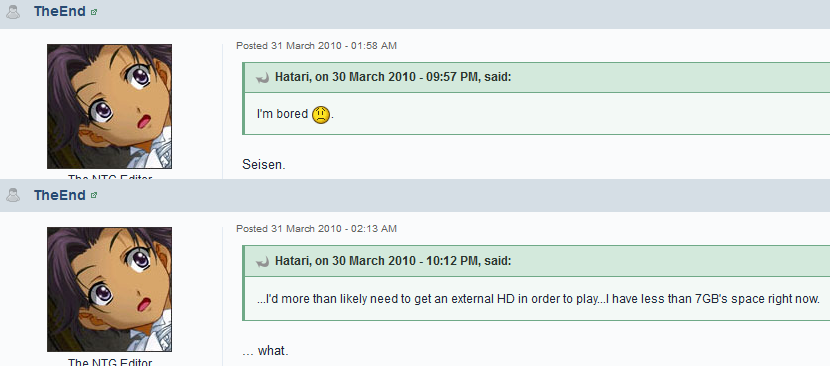The image size is (830, 366).
Task: Open TheEnd profile link in the second post
Action: pyautogui.click(x=60, y=195)
